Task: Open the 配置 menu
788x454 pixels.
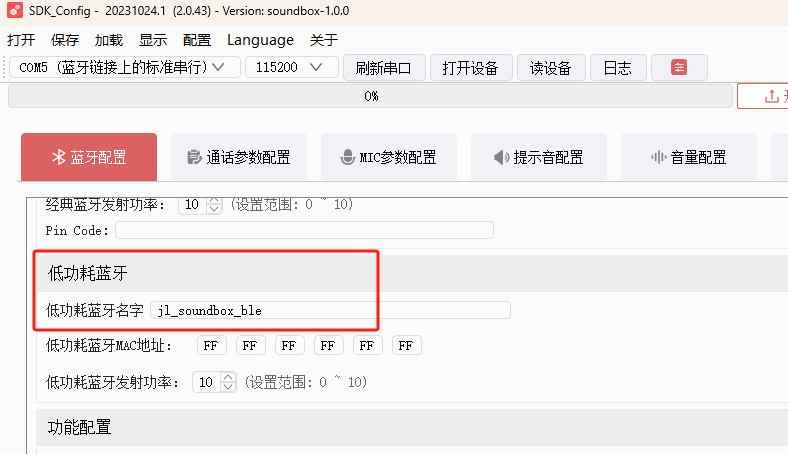Action: click(197, 40)
